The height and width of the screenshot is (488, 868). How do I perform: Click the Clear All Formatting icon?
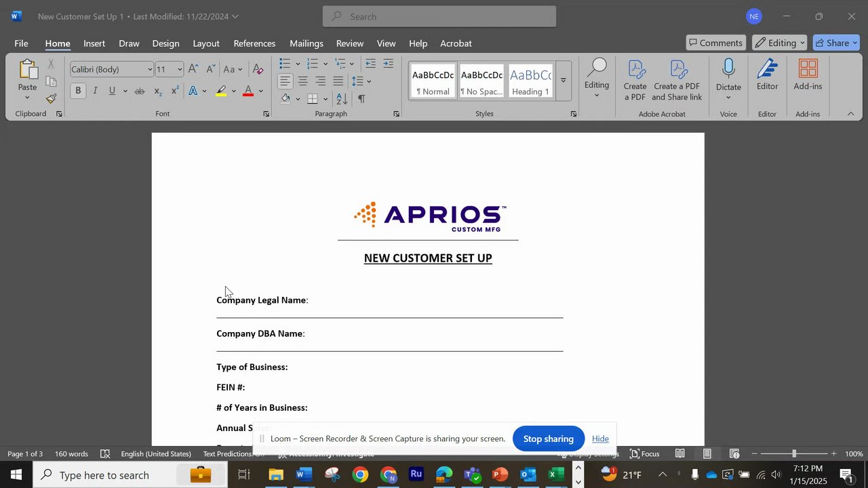[258, 69]
